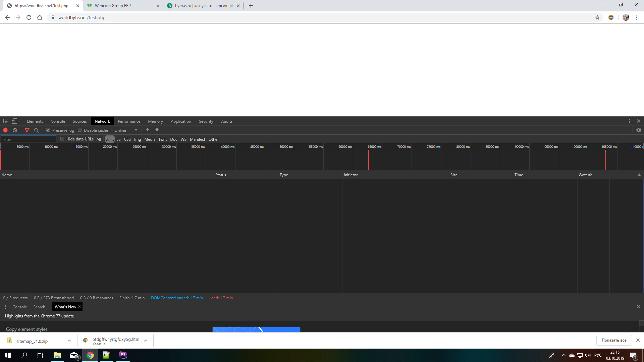Image resolution: width=644 pixels, height=362 pixels.
Task: Toggle the red filter funnel icon
Action: pos(27,130)
